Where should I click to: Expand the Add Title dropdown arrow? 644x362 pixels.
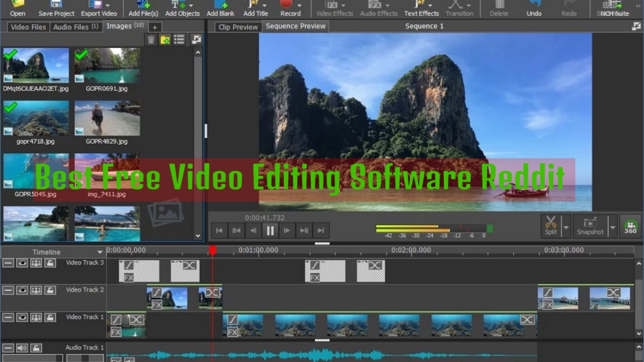[264, 5]
